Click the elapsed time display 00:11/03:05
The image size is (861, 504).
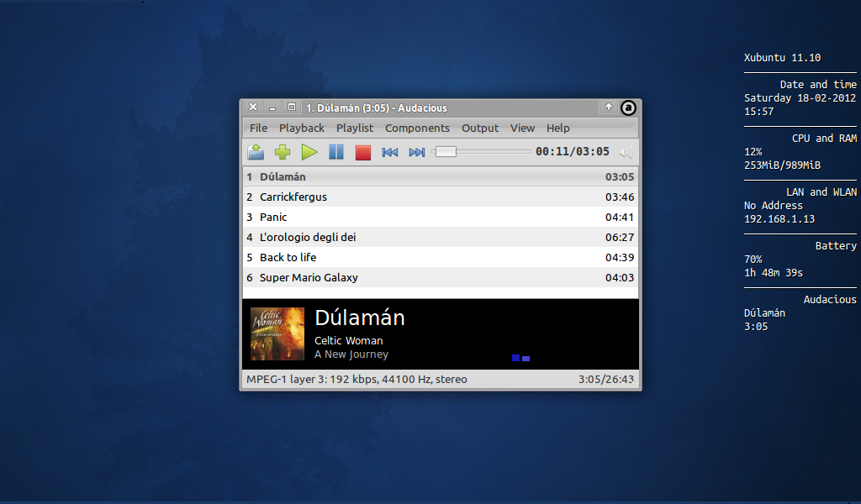pos(572,151)
